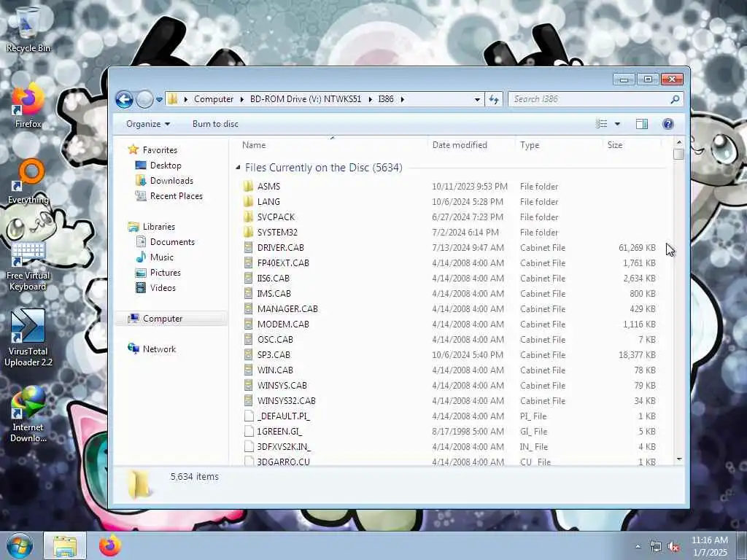
Task: Select the DRIVER.CAB cabinet file icon
Action: click(248, 248)
